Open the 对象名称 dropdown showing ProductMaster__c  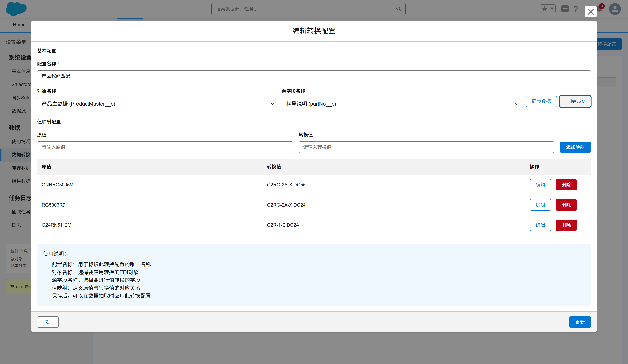[157, 104]
